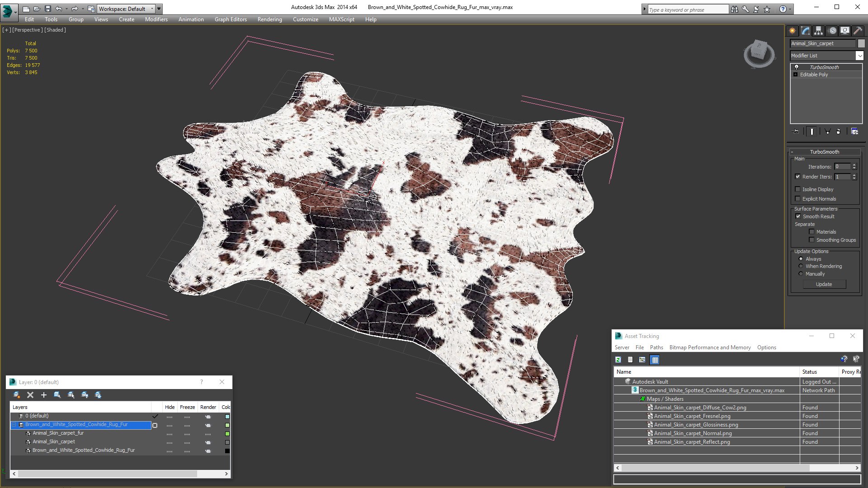Click the Iterations value field
Viewport: 868px width, 488px height.
click(842, 167)
